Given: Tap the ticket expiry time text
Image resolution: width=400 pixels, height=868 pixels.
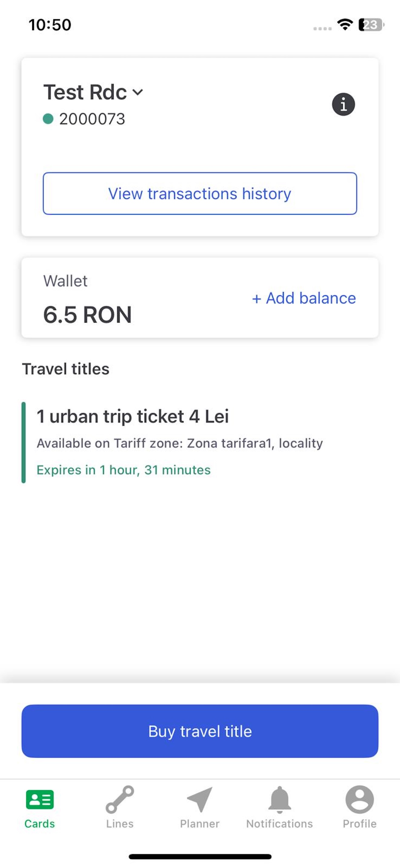Looking at the screenshot, I should 123,470.
